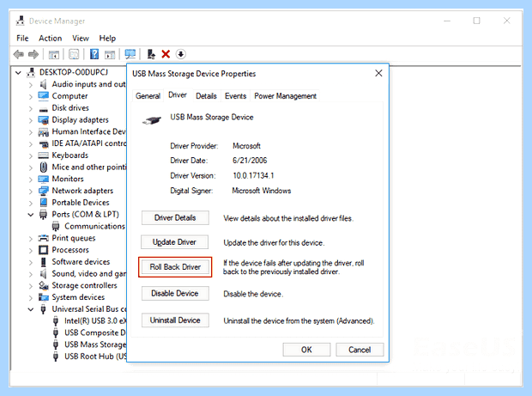Click the Properties sheet toolbar icon
This screenshot has height=396, width=532.
point(74,54)
